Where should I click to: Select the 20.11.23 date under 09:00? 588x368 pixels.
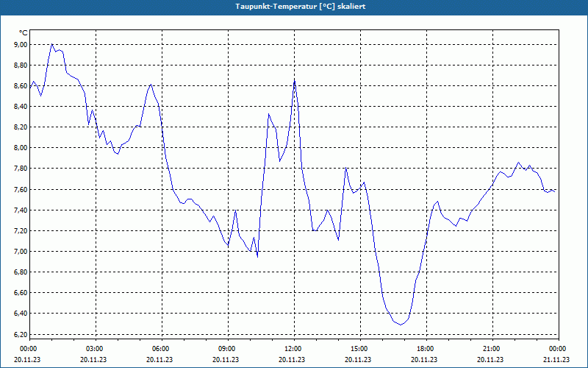tap(226, 360)
